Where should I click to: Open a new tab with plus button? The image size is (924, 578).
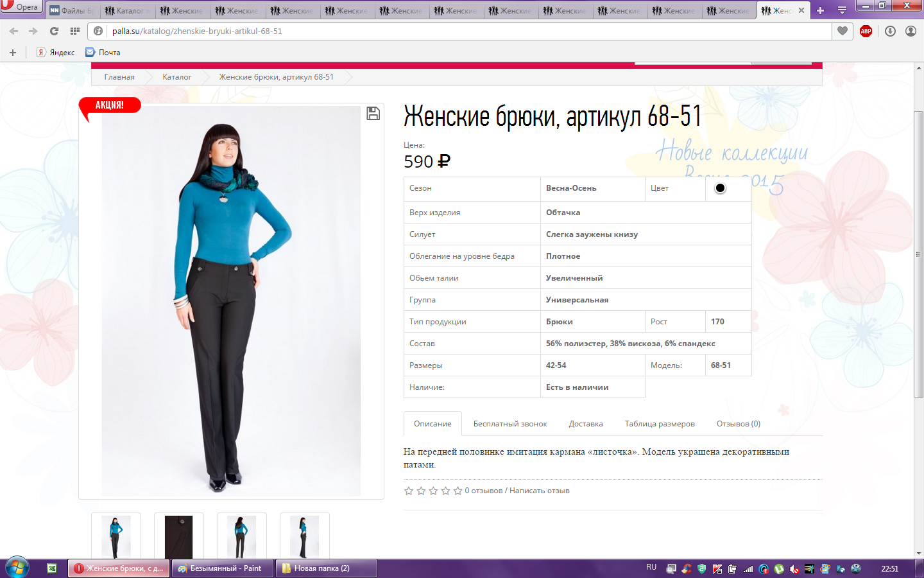[820, 10]
